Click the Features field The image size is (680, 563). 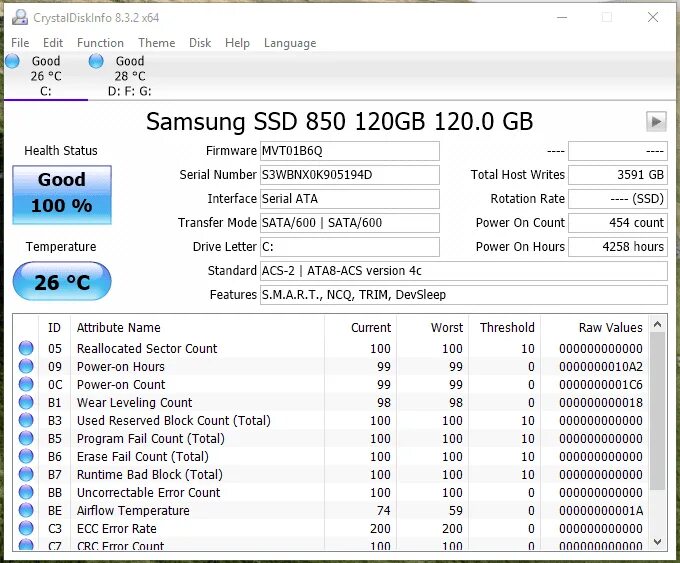coord(464,295)
